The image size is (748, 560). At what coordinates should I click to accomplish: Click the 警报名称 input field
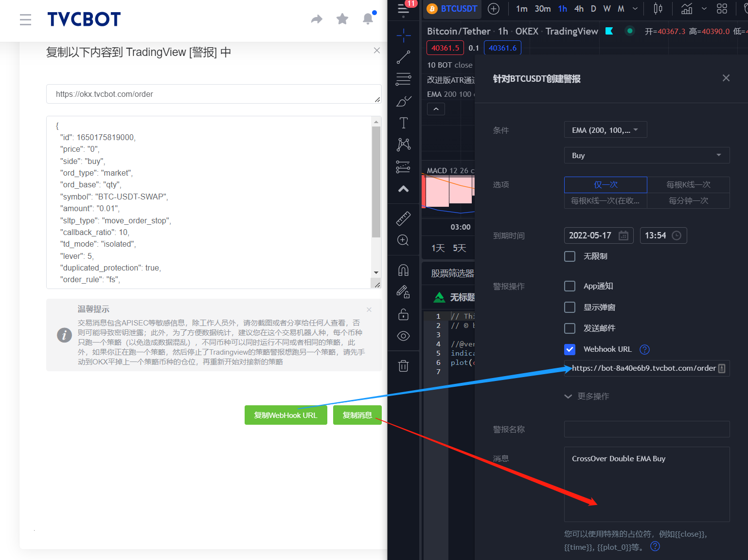(647, 429)
